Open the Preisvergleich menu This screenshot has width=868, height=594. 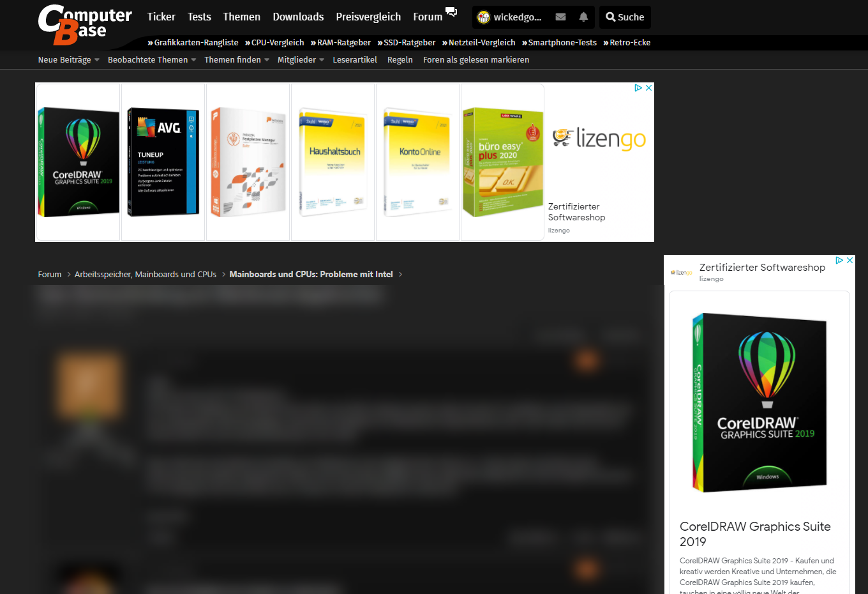(x=368, y=17)
